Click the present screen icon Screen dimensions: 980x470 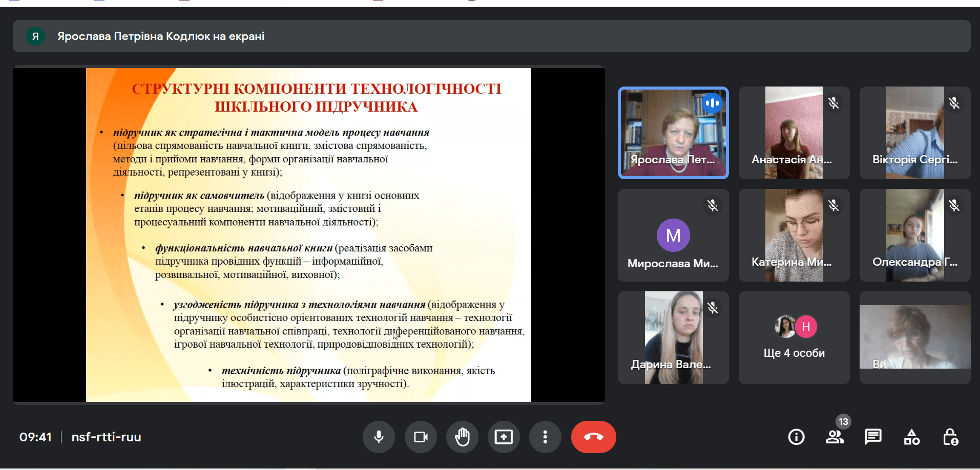tap(504, 437)
